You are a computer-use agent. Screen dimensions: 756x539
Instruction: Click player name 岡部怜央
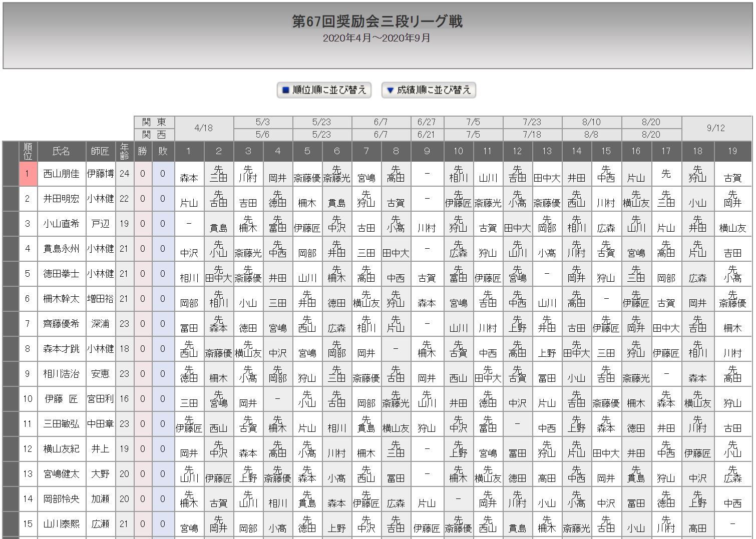point(61,499)
